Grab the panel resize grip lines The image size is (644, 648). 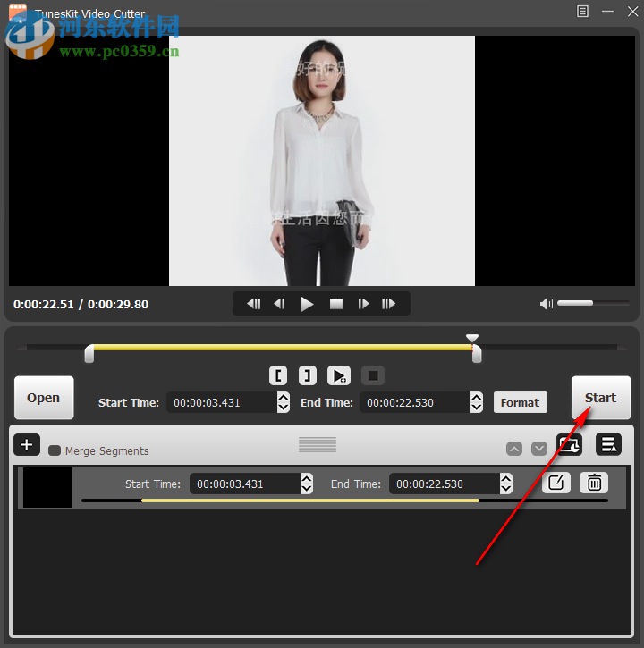(318, 444)
